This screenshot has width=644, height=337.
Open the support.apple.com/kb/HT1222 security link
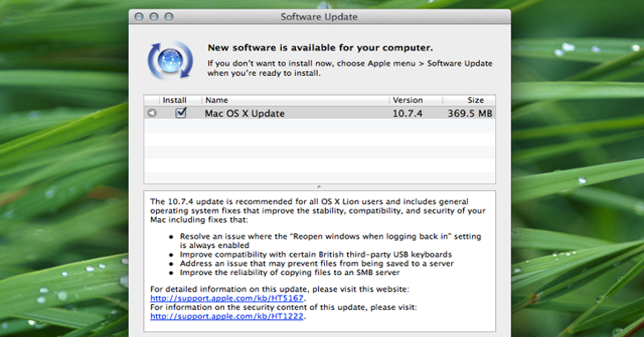click(x=228, y=316)
